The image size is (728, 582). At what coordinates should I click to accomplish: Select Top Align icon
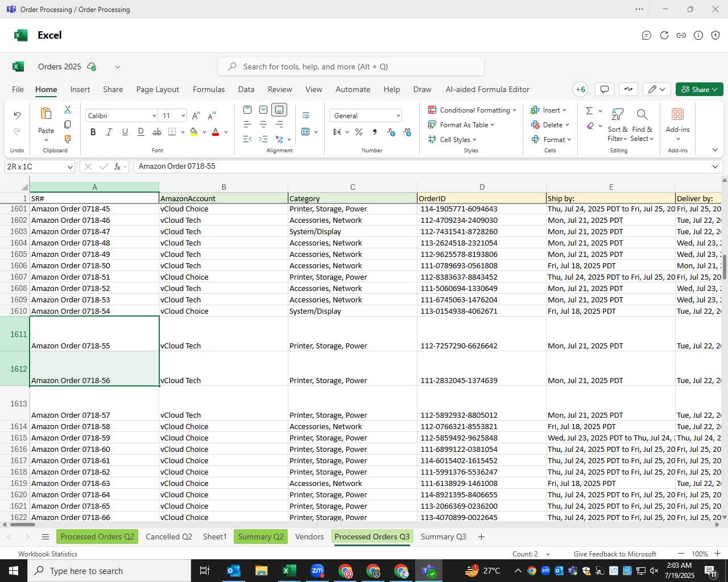tap(247, 110)
